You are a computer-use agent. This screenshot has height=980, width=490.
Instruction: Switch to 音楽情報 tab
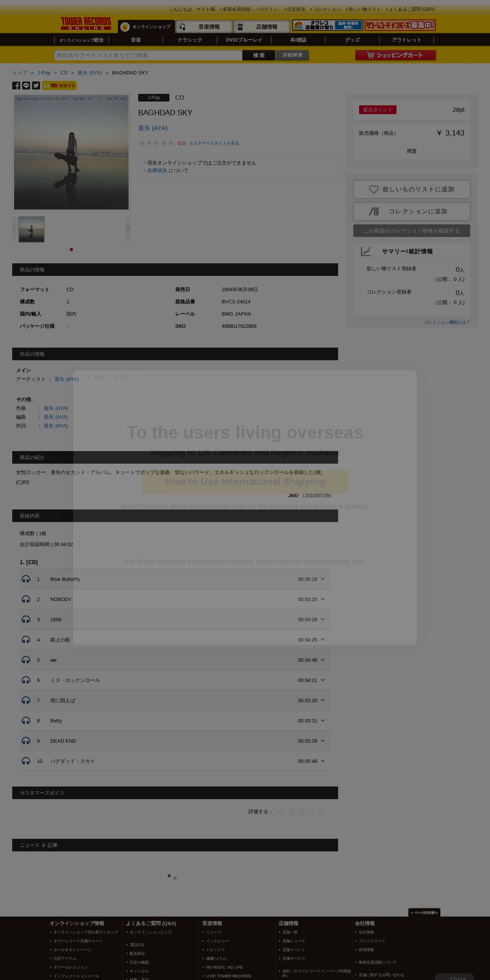pos(204,27)
